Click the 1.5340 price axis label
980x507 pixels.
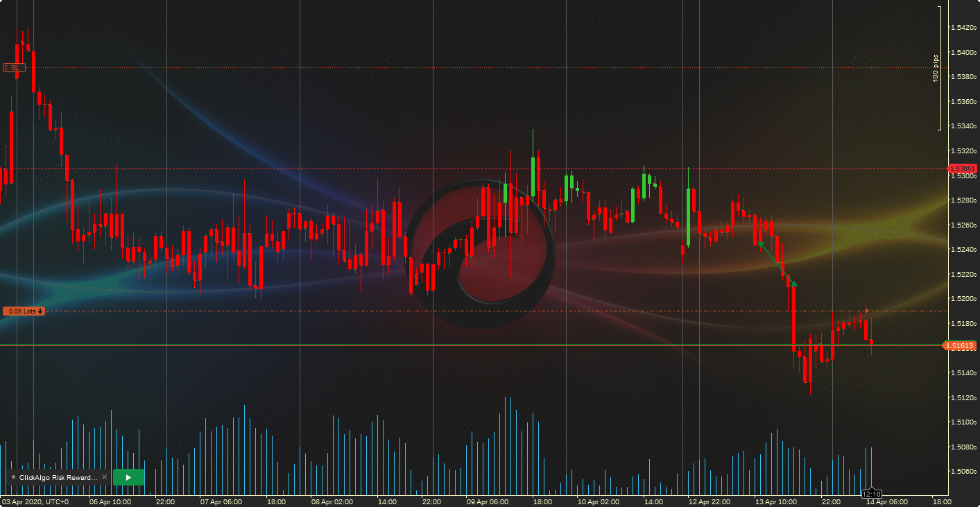(963, 126)
